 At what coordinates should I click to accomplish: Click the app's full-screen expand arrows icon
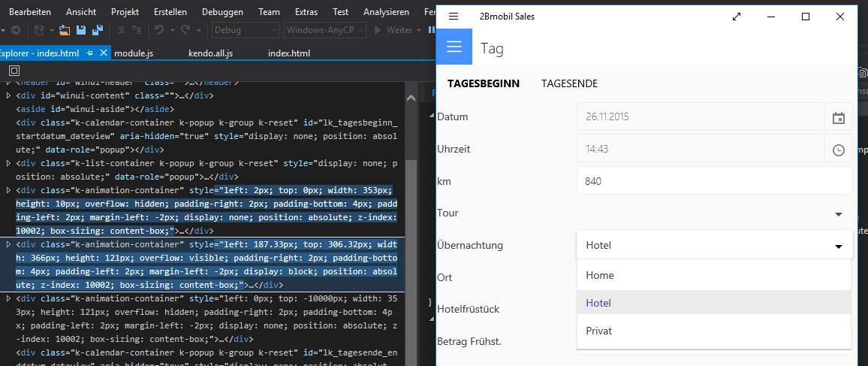pos(737,17)
